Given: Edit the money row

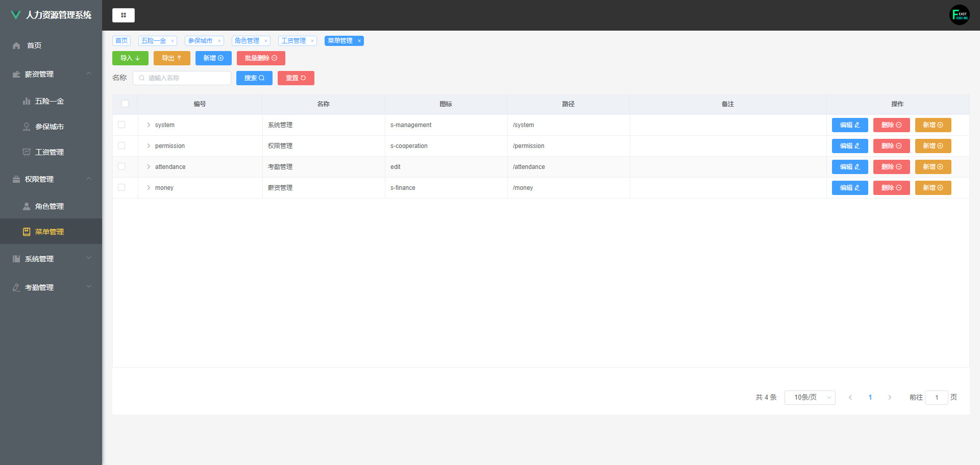Looking at the screenshot, I should [850, 188].
